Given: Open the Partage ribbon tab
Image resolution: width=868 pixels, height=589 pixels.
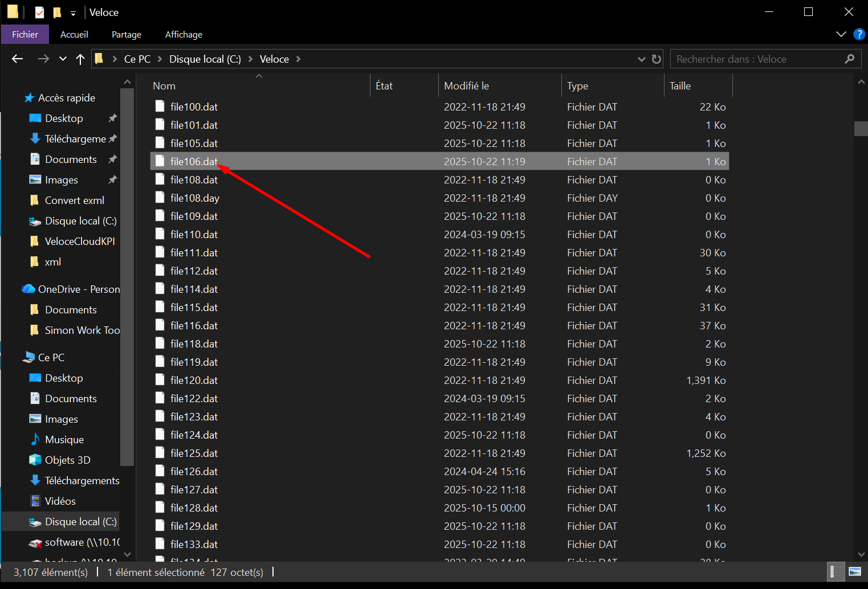Looking at the screenshot, I should coord(127,34).
